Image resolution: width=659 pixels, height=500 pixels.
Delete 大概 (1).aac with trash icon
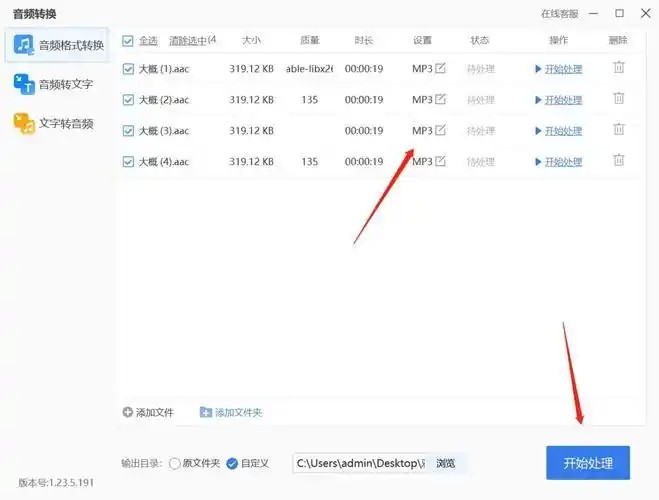pos(619,67)
